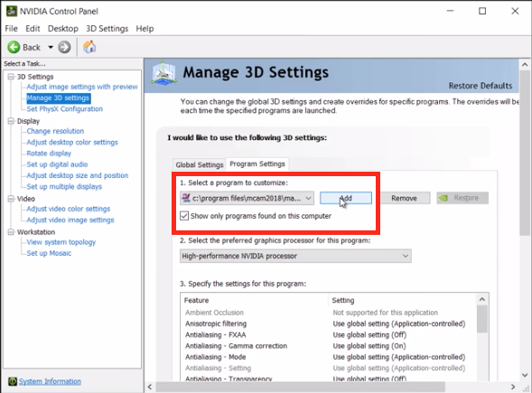Click feature list vertical scrollbar thumb
532x393 pixels.
482,319
